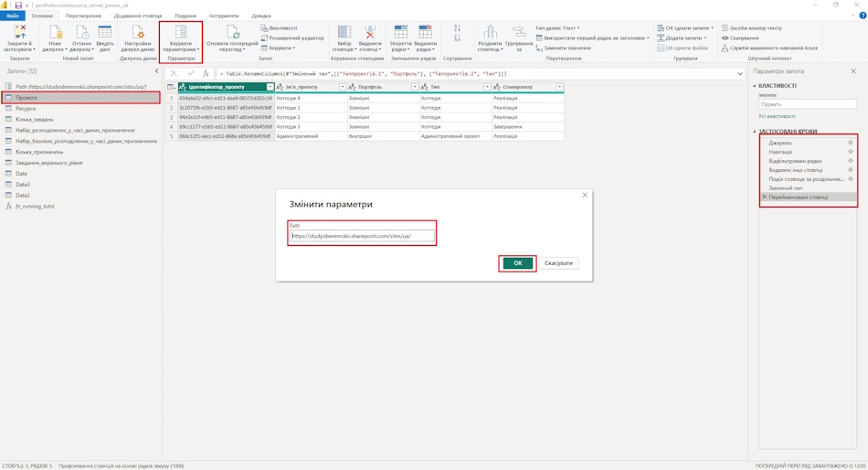Open the Портфель column filter dropdown
Screen dimensions: 868x470
[x=415, y=87]
